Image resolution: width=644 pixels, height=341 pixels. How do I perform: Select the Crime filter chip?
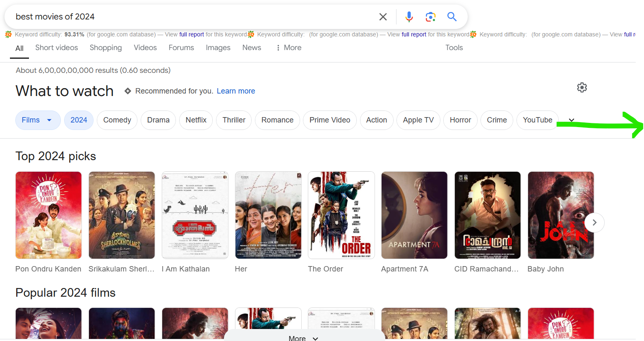[497, 120]
